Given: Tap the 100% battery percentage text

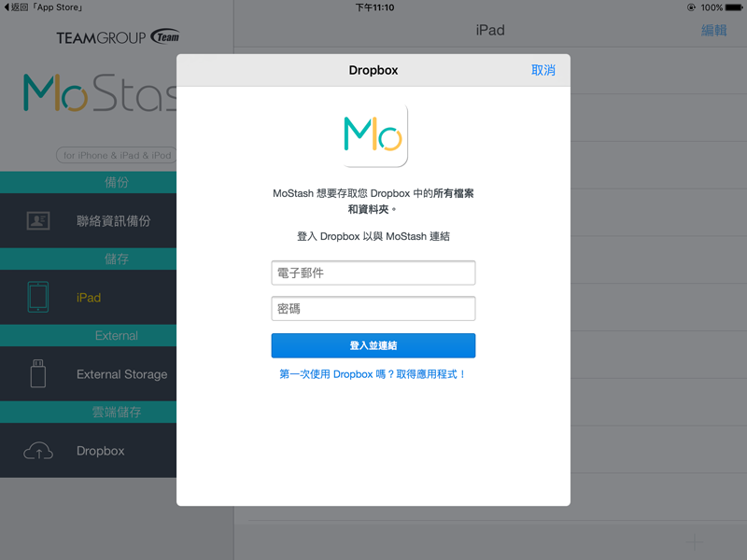Looking at the screenshot, I should pos(712,7).
